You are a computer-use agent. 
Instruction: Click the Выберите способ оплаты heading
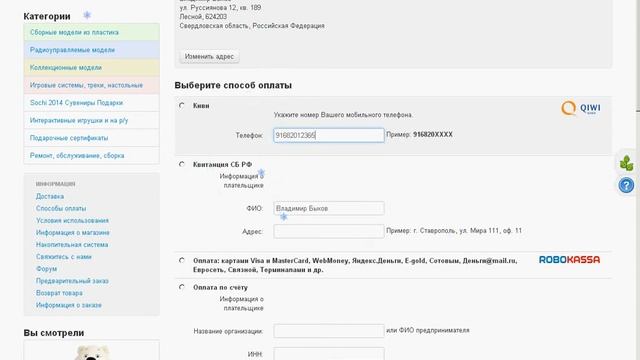(x=233, y=85)
